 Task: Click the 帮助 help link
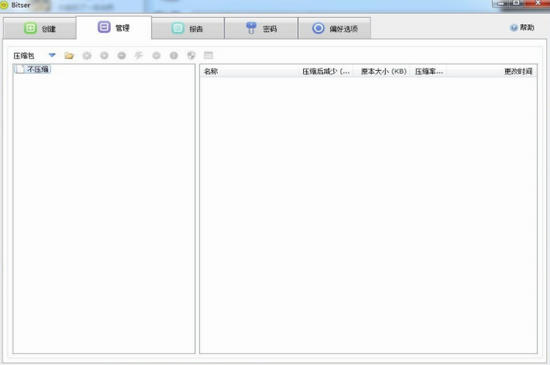coord(522,28)
